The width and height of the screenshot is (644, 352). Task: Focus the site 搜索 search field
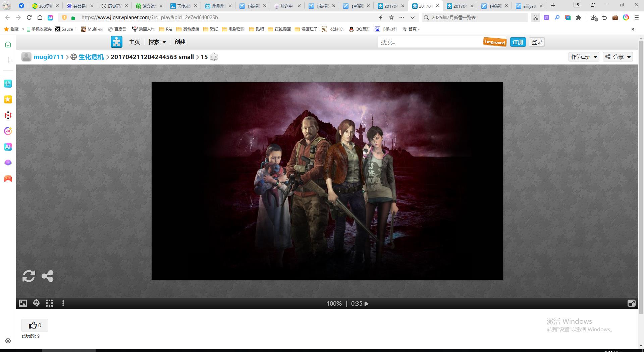tap(430, 42)
